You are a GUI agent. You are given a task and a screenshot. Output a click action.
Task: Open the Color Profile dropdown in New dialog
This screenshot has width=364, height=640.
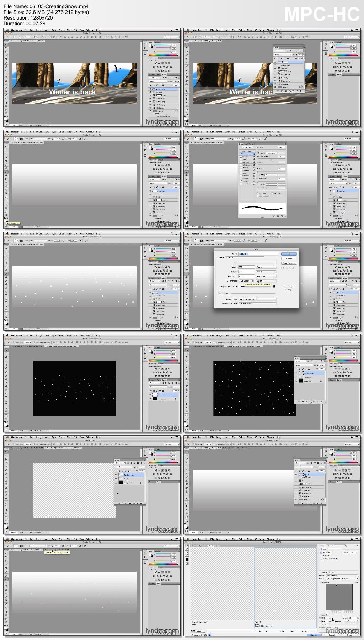click(x=257, y=299)
